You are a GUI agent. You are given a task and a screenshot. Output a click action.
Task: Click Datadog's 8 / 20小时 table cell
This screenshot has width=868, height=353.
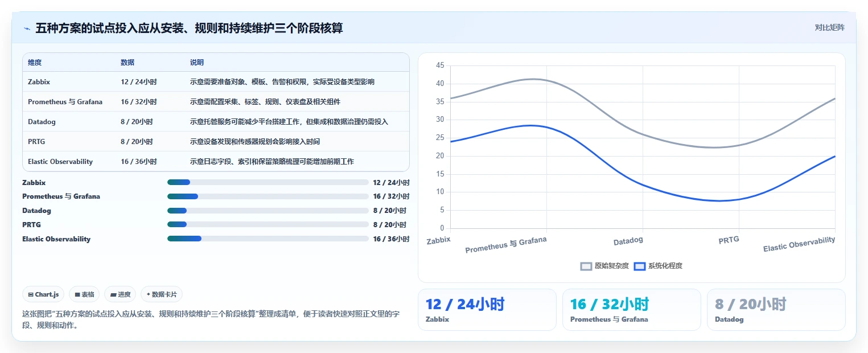tap(137, 122)
